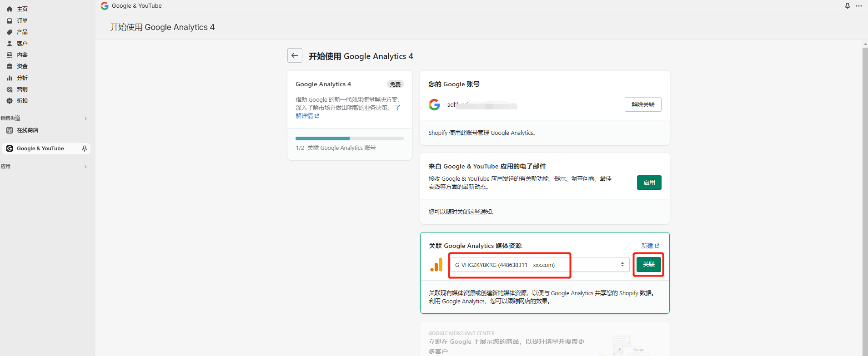Select 主页 in the sidebar
The height and width of the screenshot is (356, 868).
[22, 9]
